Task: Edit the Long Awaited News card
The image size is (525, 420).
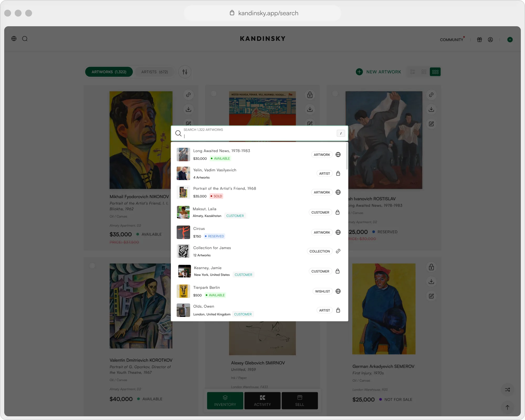Action: (431, 124)
